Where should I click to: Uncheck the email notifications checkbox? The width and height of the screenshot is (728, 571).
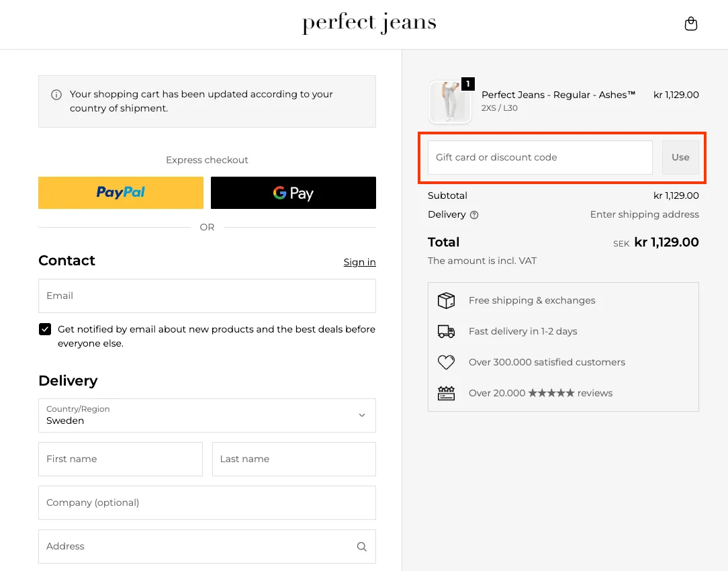click(45, 329)
